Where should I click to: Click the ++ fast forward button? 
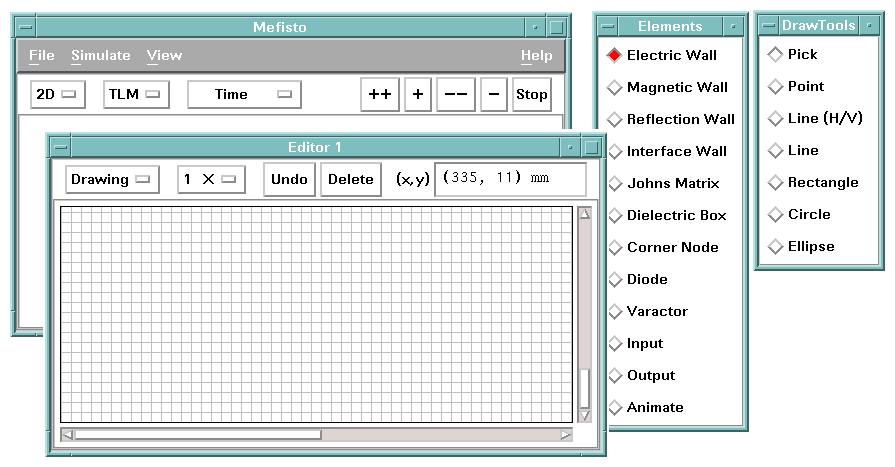click(380, 94)
